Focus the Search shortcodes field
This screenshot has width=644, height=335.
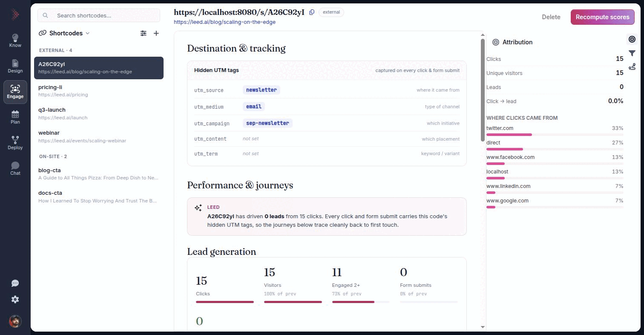point(99,15)
